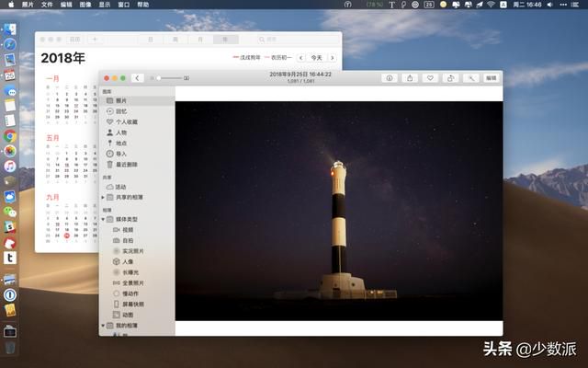Open Calendar icon in the Dock
The image size is (588, 368).
[x=10, y=75]
